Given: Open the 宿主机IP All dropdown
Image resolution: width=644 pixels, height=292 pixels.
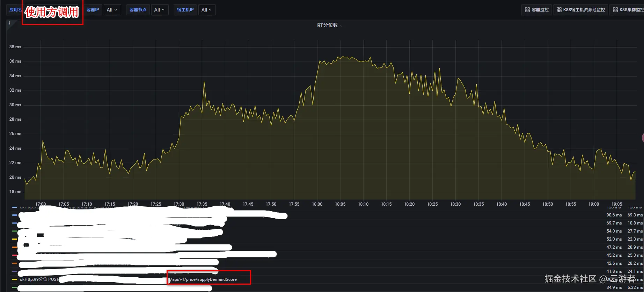Looking at the screenshot, I should (x=207, y=10).
